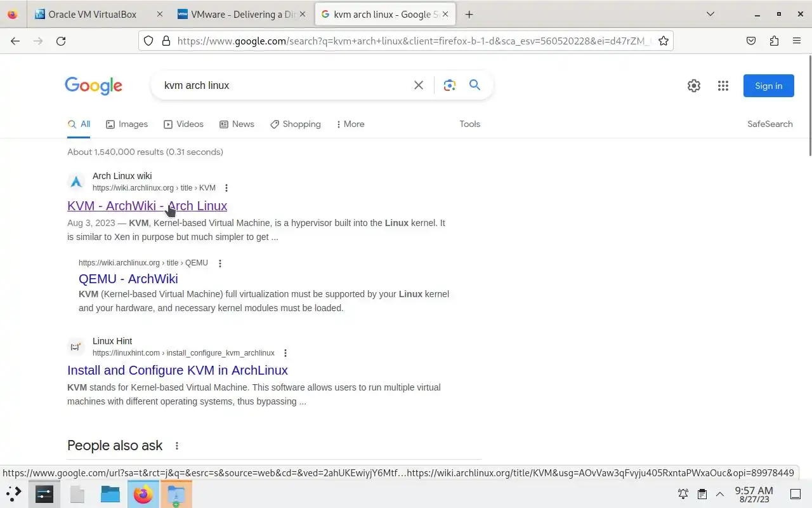Screen dimensions: 812x508
Task: Open the blank document app in the taskbar
Action: click(x=77, y=493)
